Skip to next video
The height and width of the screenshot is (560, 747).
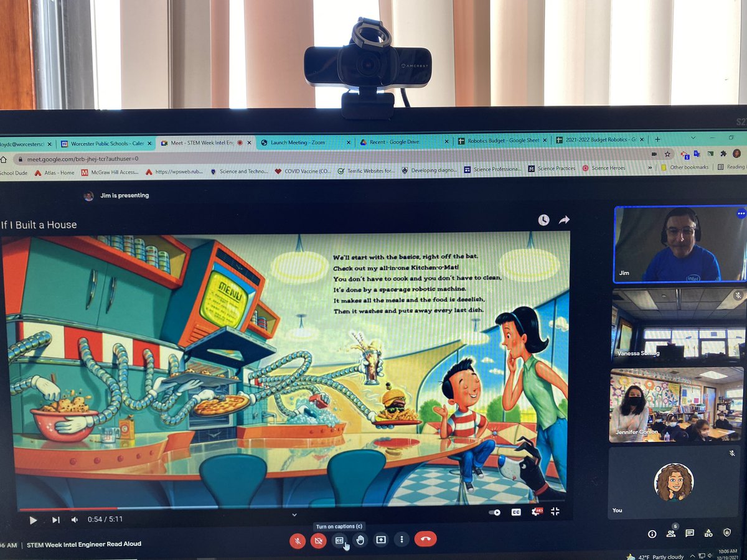point(55,520)
